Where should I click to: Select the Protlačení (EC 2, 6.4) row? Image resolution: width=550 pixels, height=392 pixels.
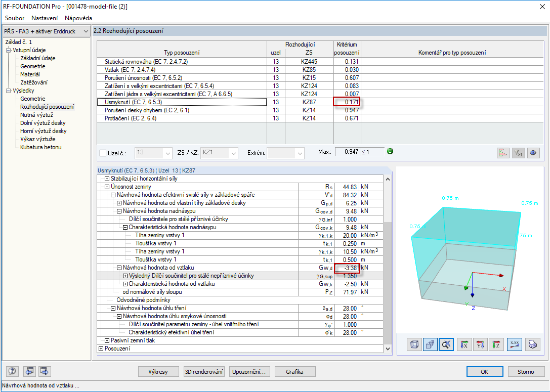pyautogui.click(x=320, y=118)
